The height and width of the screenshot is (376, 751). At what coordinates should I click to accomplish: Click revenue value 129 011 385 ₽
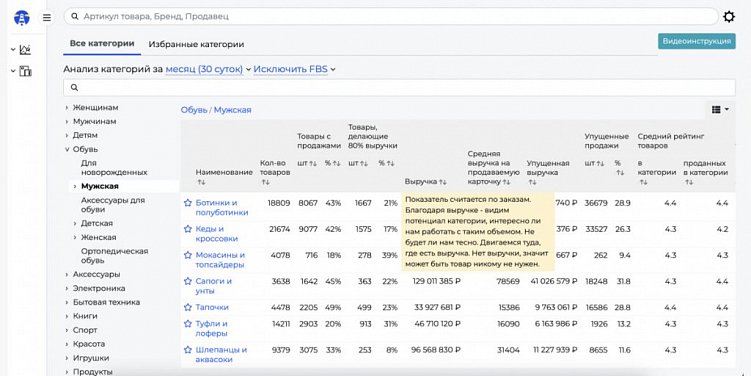point(436,281)
